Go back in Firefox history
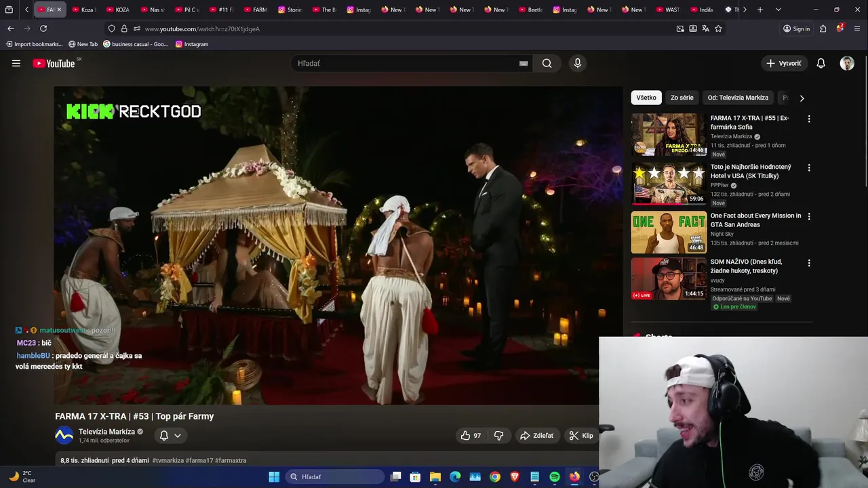 pyautogui.click(x=10, y=28)
